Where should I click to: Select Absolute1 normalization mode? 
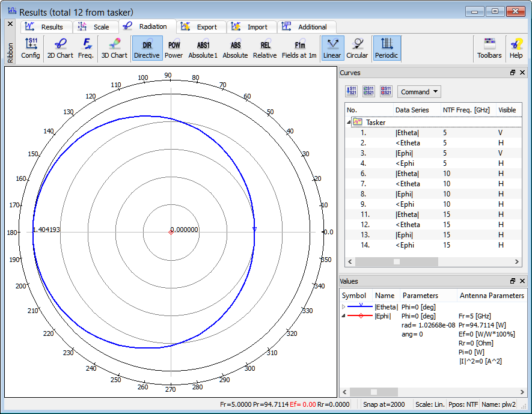pos(203,48)
